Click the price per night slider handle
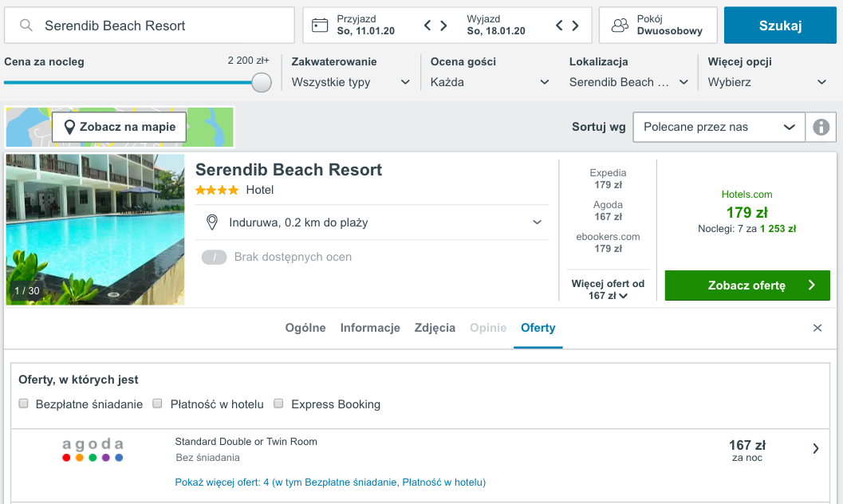The width and height of the screenshot is (843, 504). click(262, 82)
